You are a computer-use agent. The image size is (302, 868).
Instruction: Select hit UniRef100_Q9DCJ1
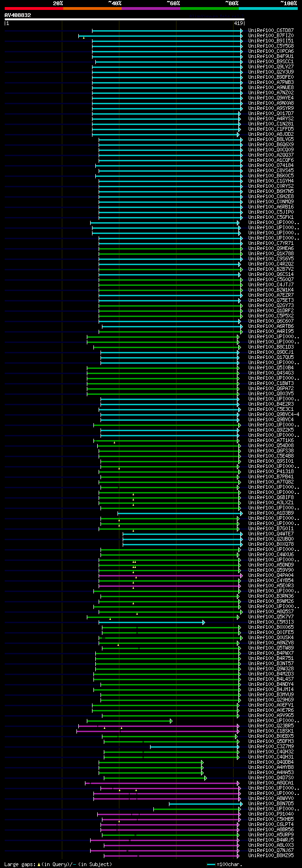[x=271, y=352]
